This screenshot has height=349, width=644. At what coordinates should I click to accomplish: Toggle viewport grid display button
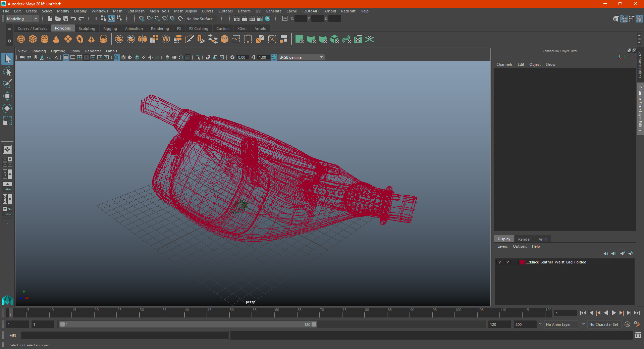tap(66, 57)
